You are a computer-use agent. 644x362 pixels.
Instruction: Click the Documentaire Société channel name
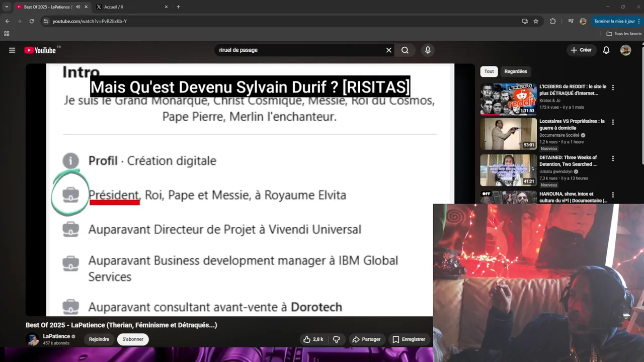[x=559, y=135]
